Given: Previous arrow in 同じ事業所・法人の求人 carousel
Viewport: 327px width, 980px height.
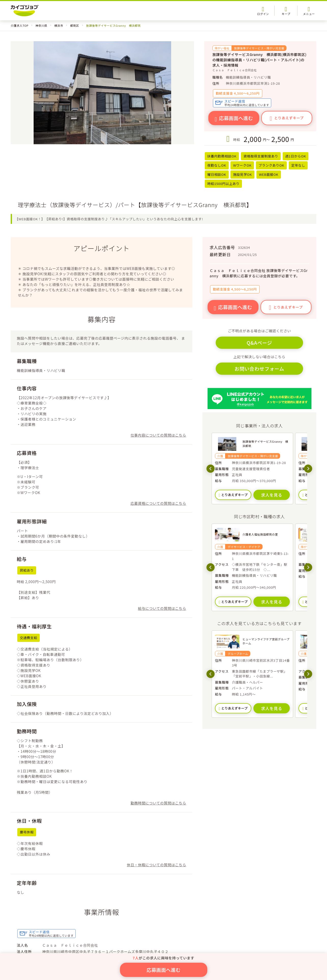Looking at the screenshot, I should [210, 468].
